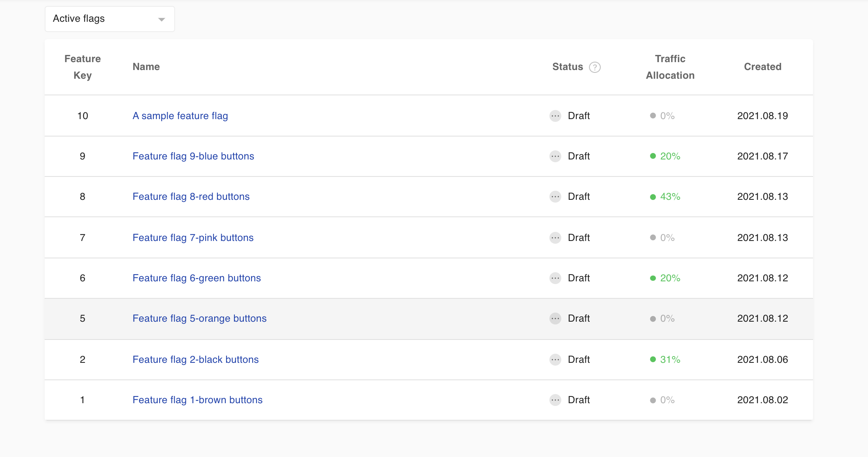Image resolution: width=868 pixels, height=457 pixels.
Task: Click draft status icon for pink buttons flag
Action: click(x=555, y=238)
